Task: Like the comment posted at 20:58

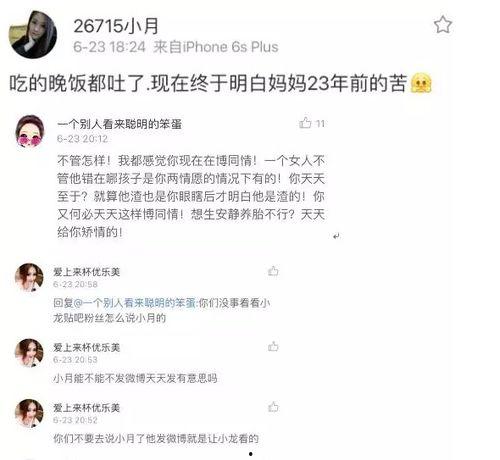Action: click(273, 271)
